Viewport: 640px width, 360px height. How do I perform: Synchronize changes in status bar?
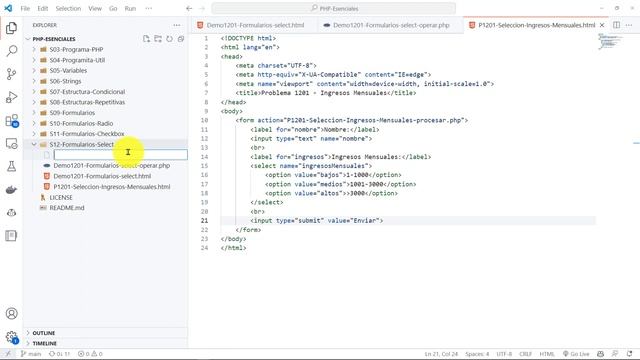(60, 354)
